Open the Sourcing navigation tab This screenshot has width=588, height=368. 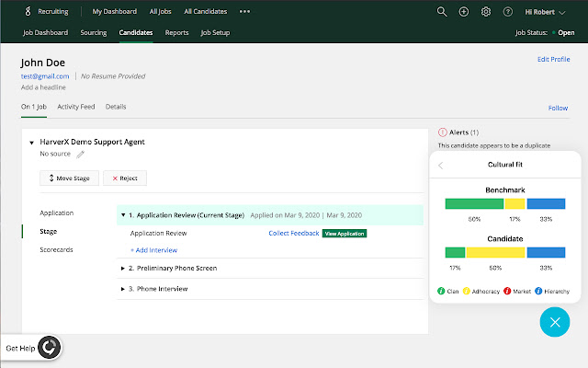pyautogui.click(x=94, y=33)
